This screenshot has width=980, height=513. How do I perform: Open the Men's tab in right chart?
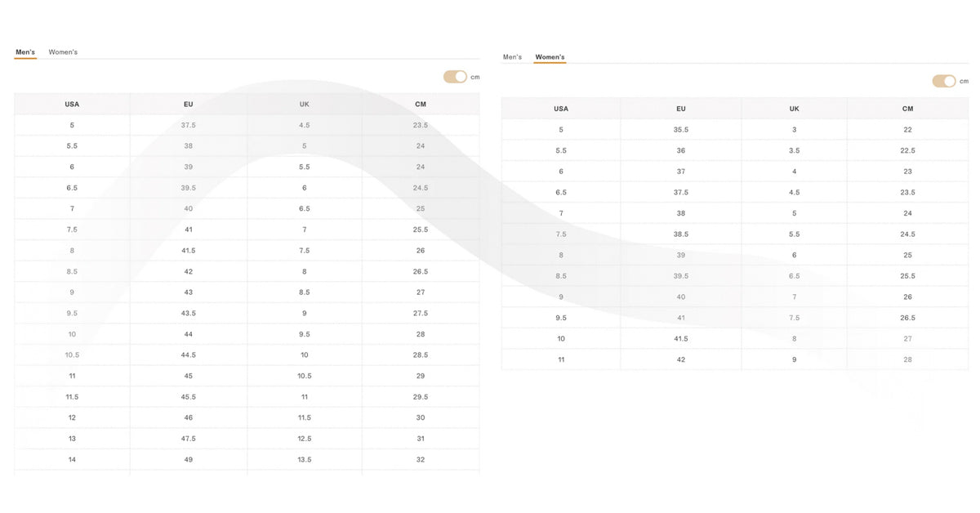tap(512, 57)
